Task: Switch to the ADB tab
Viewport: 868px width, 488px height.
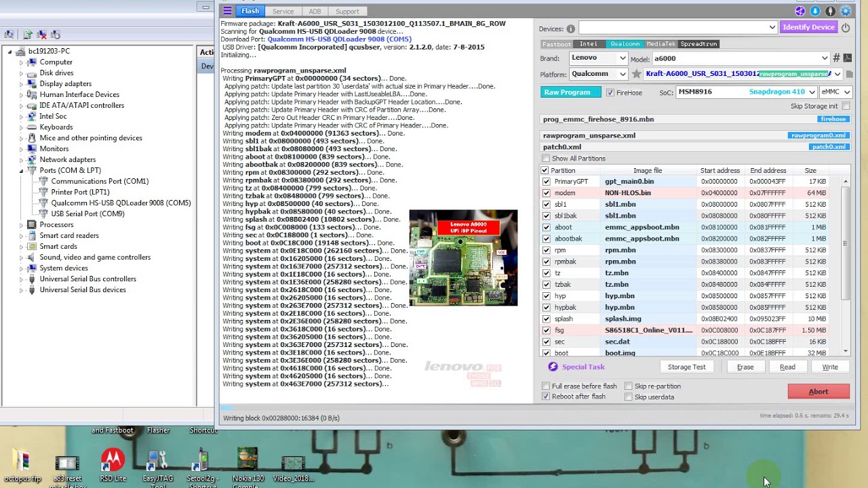Action: click(315, 11)
